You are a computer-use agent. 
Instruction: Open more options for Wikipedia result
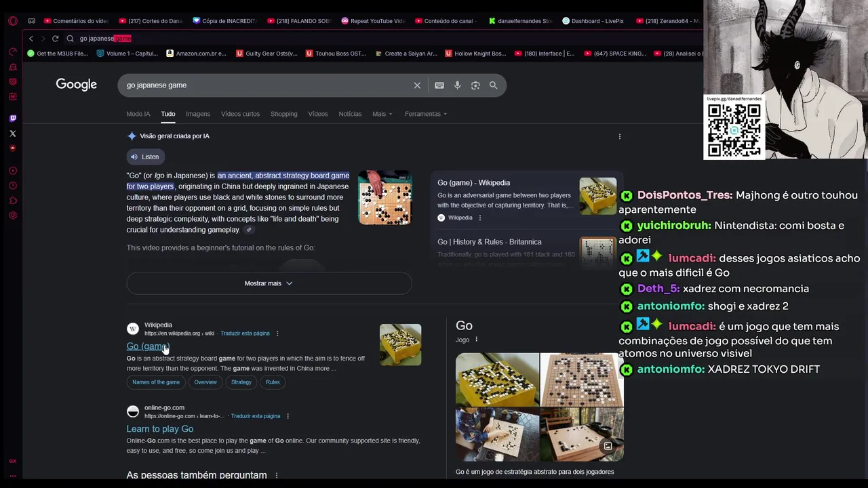click(x=277, y=333)
